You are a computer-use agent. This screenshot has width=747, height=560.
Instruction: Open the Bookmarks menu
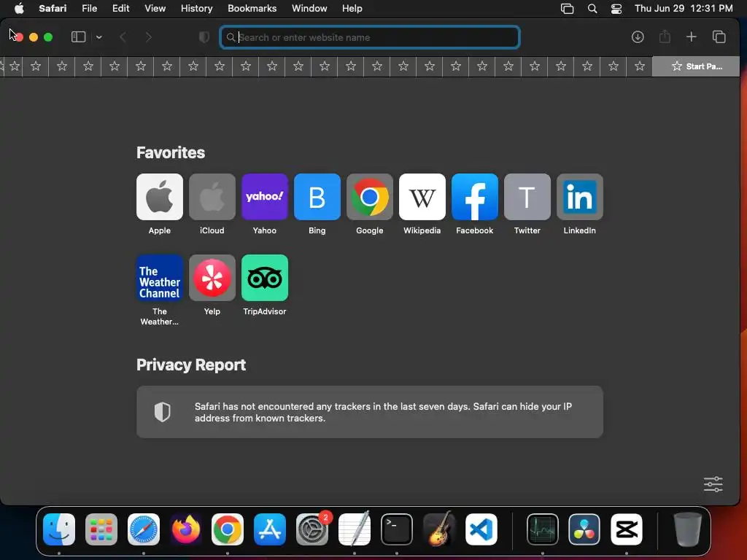click(x=252, y=9)
